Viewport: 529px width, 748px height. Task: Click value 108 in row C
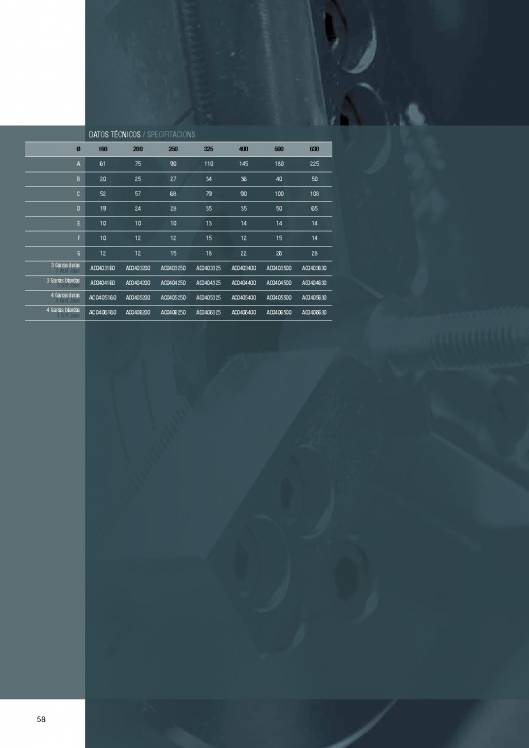click(314, 194)
